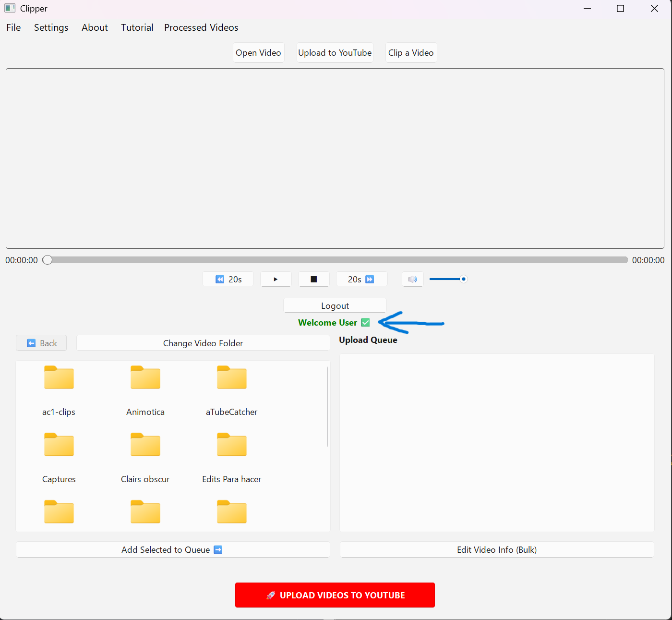
Task: Open the File menu
Action: 13,27
